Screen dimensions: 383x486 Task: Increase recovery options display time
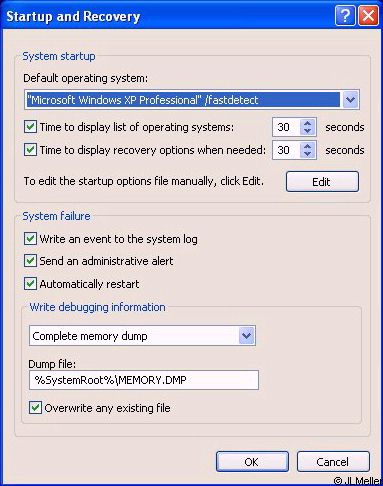(x=307, y=146)
